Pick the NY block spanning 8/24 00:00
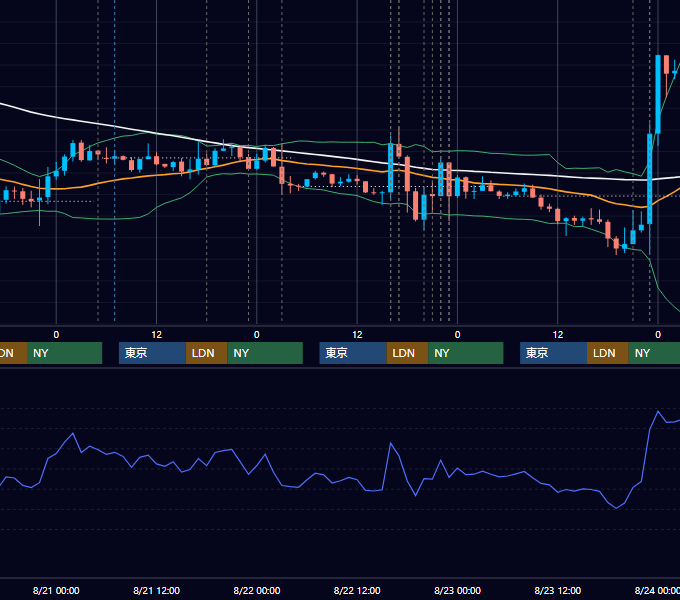Screen dimensions: 680x600 pos(654,353)
